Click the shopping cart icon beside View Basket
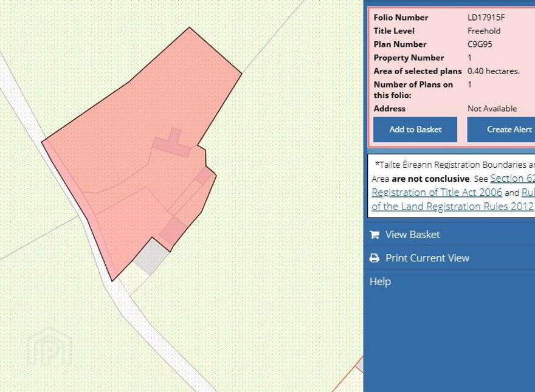This screenshot has width=535, height=392. pos(374,235)
